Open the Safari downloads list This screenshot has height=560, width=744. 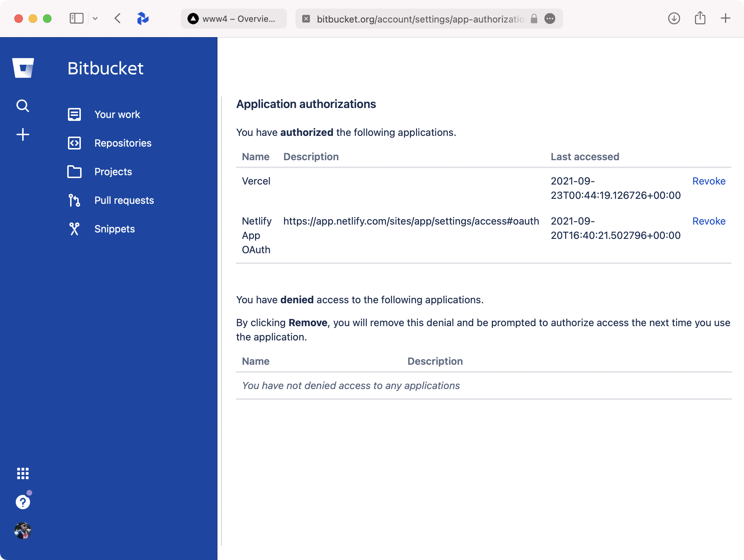point(674,19)
